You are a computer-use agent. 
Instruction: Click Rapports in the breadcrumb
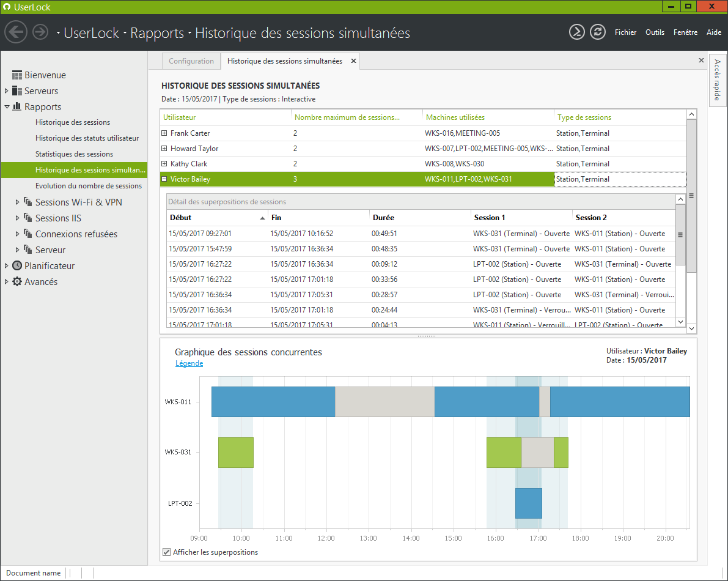pos(157,33)
